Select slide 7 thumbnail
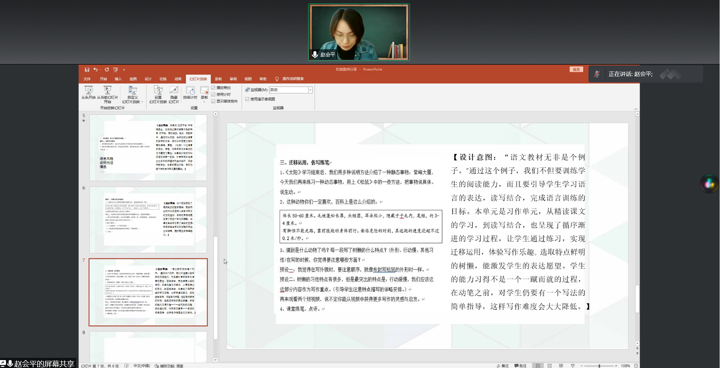This screenshot has width=720, height=368. pyautogui.click(x=148, y=292)
